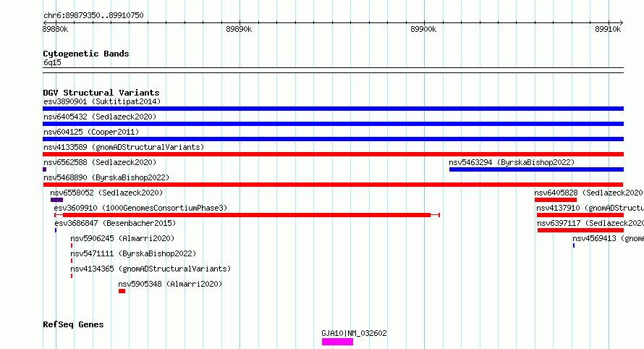
Task: Open the nsv6558052 (Sedlazeck2020) label
Action: coord(106,193)
